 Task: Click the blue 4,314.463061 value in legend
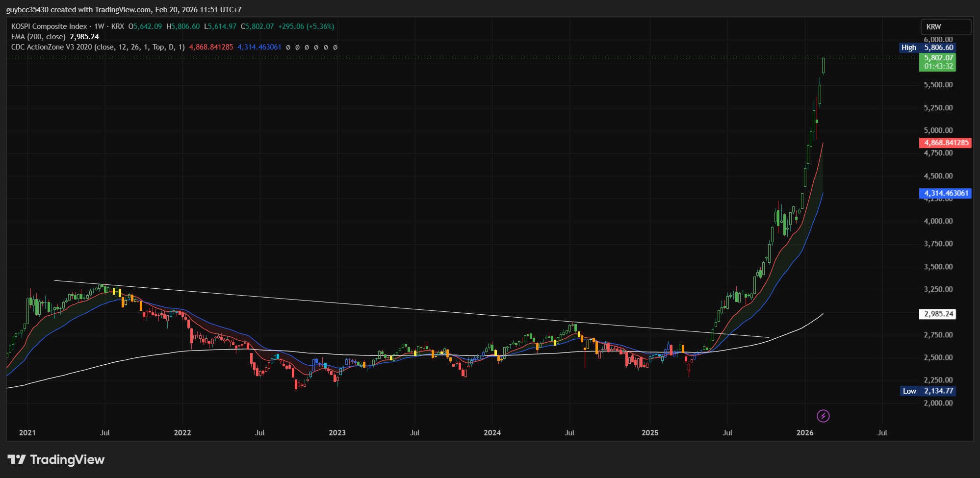click(259, 47)
